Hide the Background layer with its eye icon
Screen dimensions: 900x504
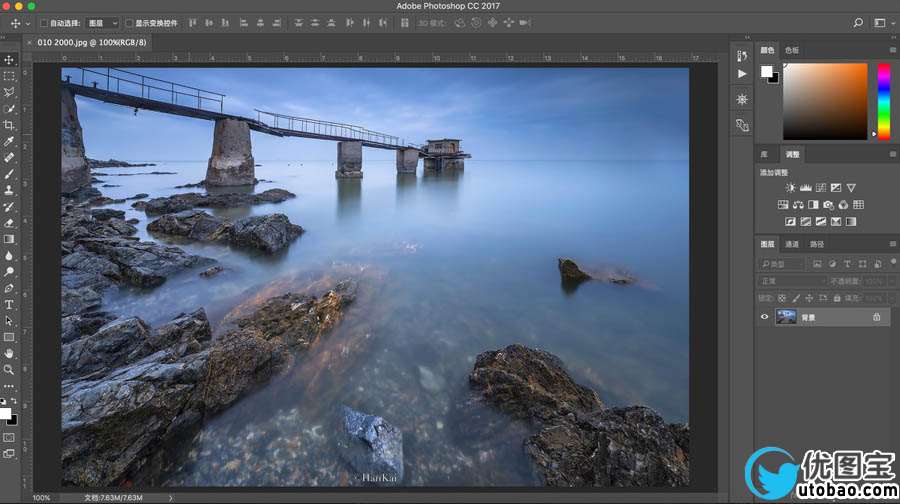pos(764,317)
